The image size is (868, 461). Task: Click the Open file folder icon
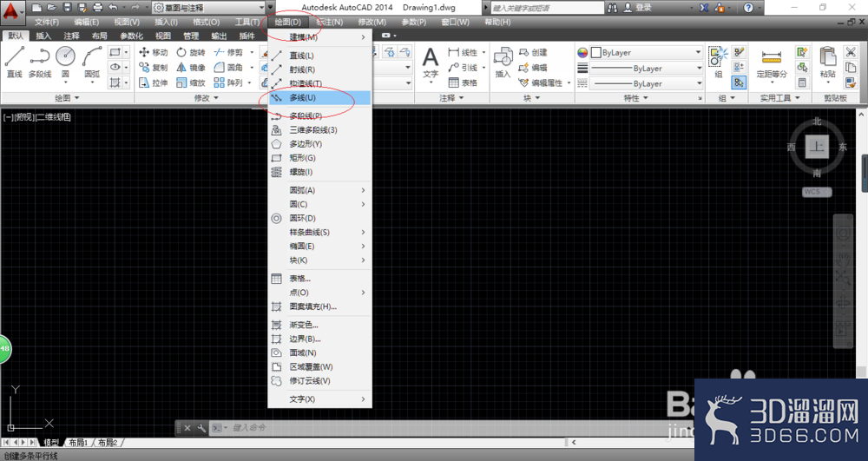[x=51, y=8]
